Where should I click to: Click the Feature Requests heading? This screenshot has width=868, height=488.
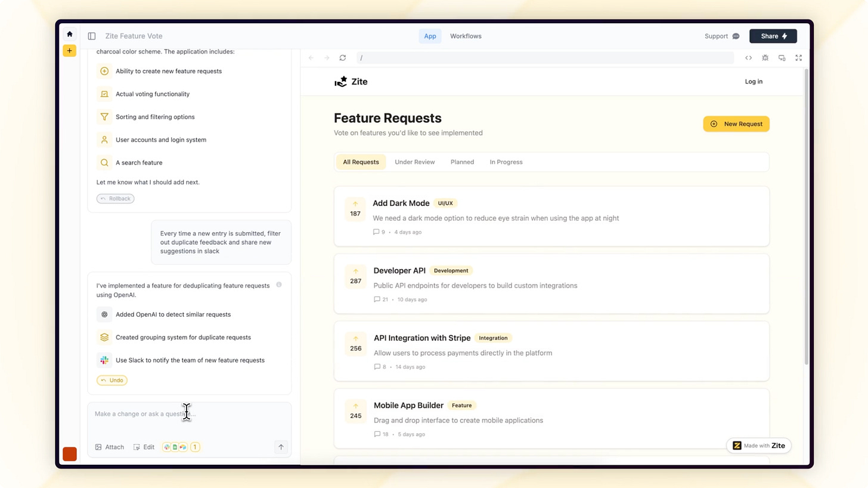point(387,118)
